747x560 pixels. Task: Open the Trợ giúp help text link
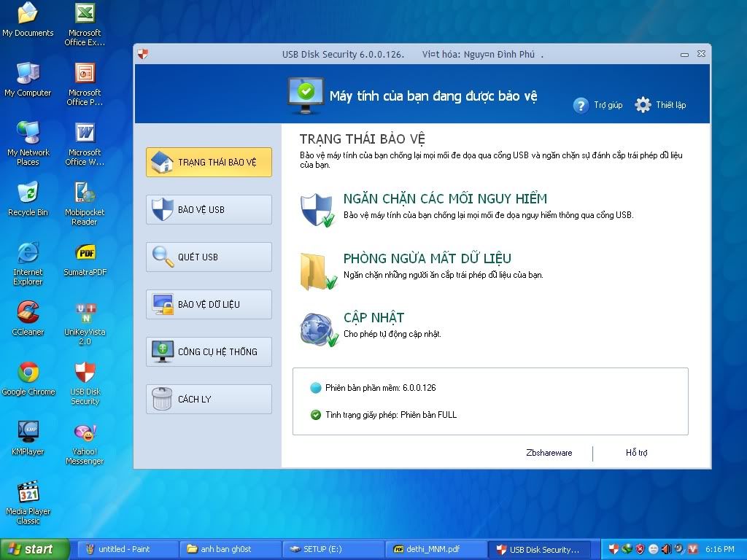pos(608,105)
